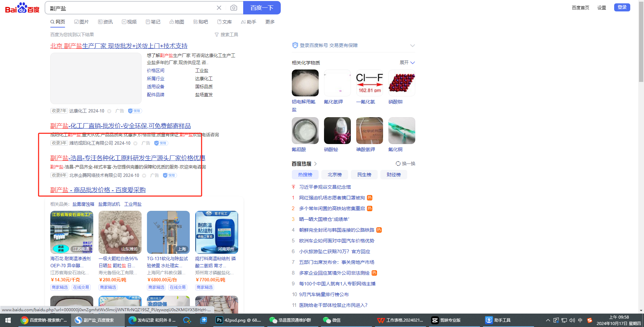Open the 北京 副产盐生产厂家 result title
644x327 pixels.
point(119,46)
